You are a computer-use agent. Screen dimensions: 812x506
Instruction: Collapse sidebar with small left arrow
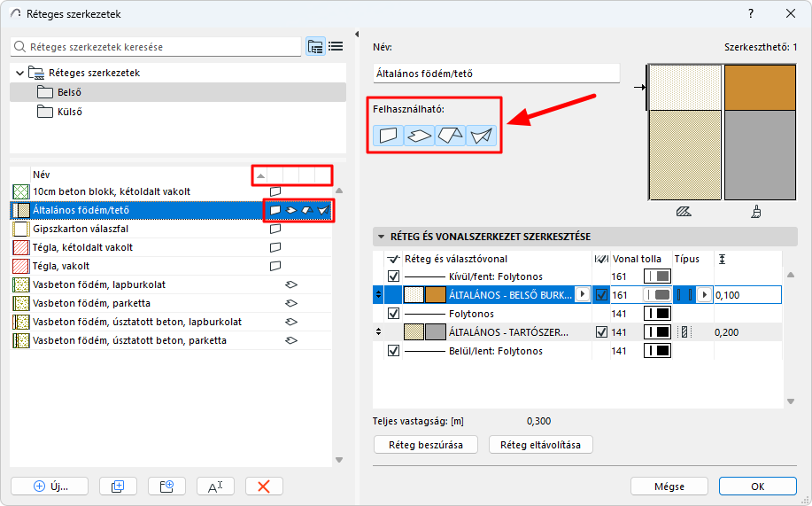357,35
